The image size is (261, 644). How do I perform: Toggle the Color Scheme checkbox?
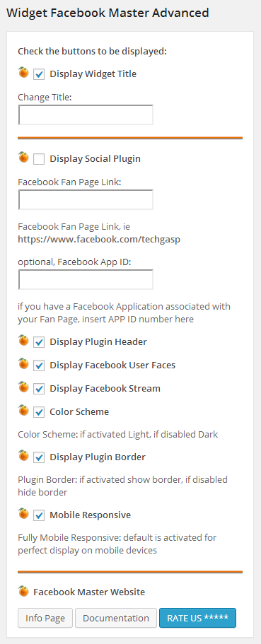coord(39,412)
